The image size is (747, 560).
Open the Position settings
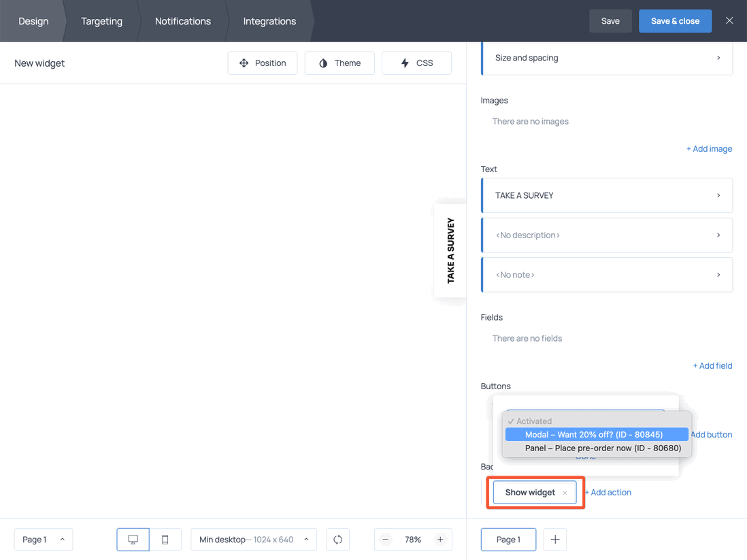pos(263,63)
